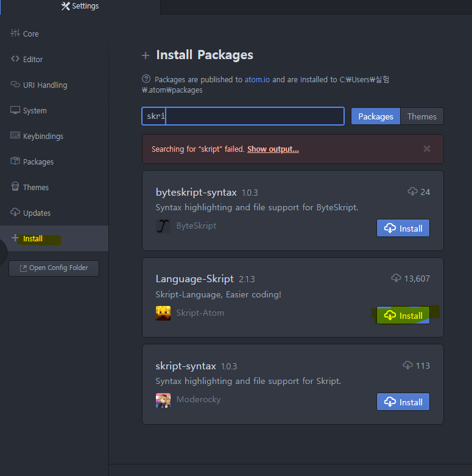
Task: Install the skript-syntax package
Action: pos(403,402)
